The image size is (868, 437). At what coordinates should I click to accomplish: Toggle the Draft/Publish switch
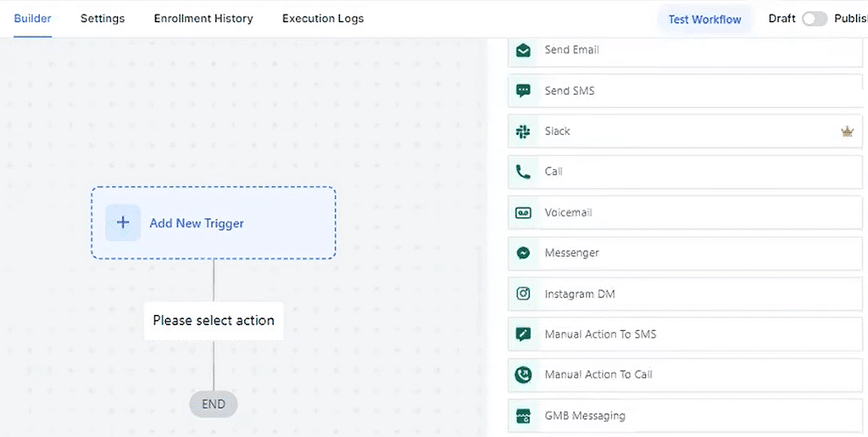815,19
